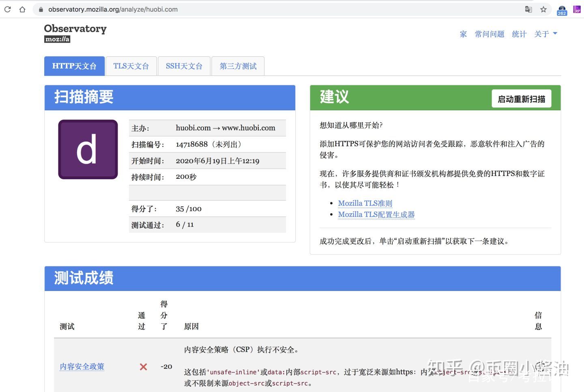The height and width of the screenshot is (392, 584).
Task: Bookmark this page with the star icon
Action: point(543,9)
